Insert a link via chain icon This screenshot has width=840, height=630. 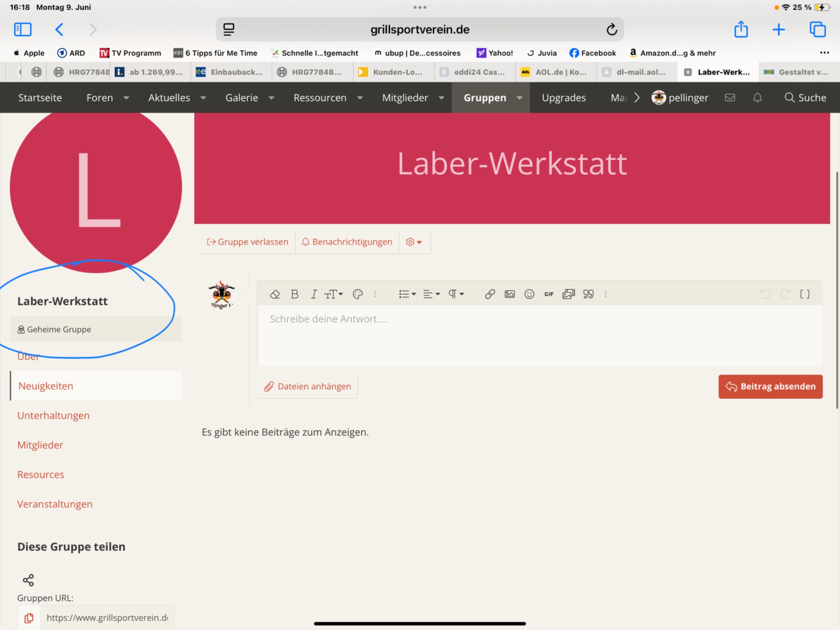(x=490, y=294)
